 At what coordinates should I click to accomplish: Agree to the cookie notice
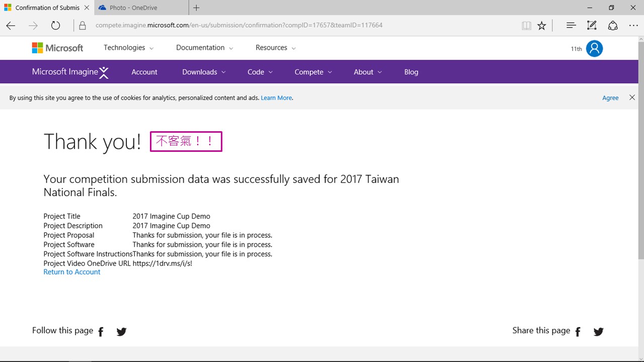[x=610, y=98]
